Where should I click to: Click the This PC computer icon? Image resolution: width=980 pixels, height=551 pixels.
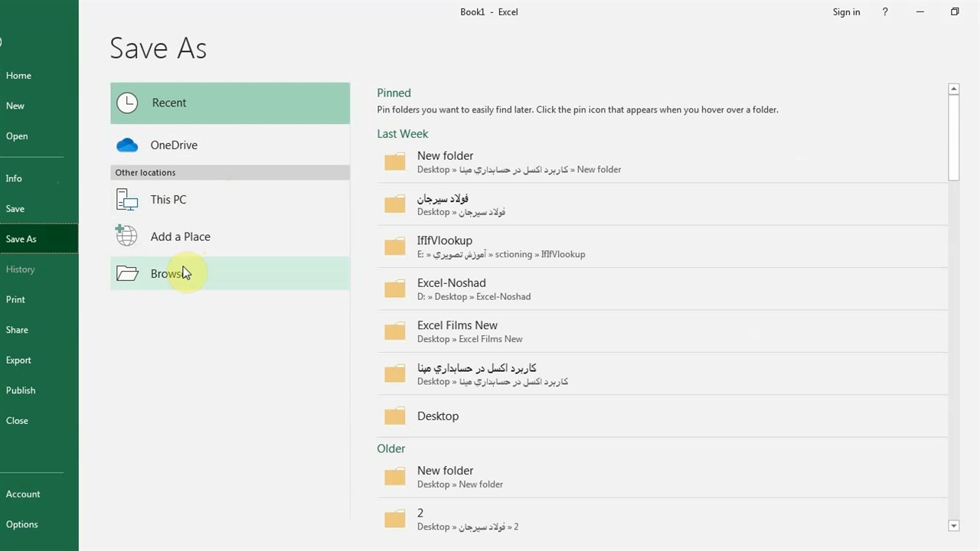127,200
